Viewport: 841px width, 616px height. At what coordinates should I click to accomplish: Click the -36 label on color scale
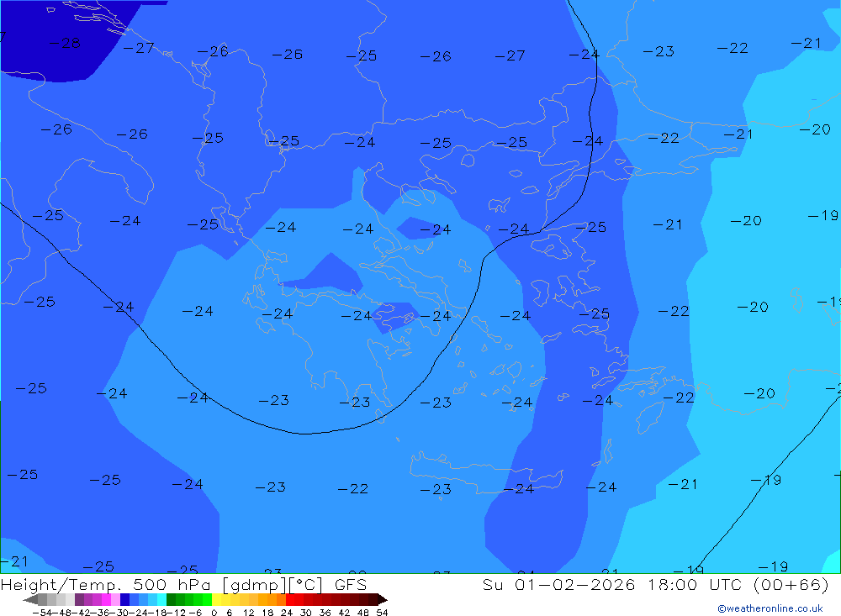coord(100,613)
